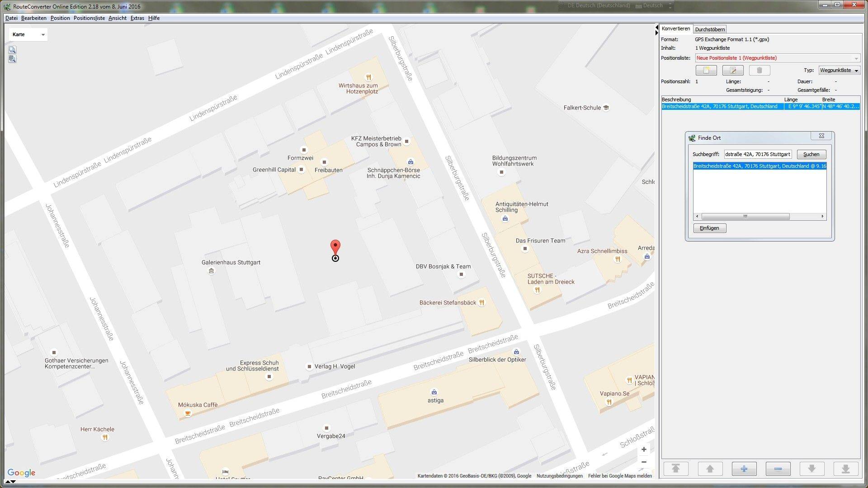Click the blue minus remove position button
868x488 pixels.
[778, 469]
